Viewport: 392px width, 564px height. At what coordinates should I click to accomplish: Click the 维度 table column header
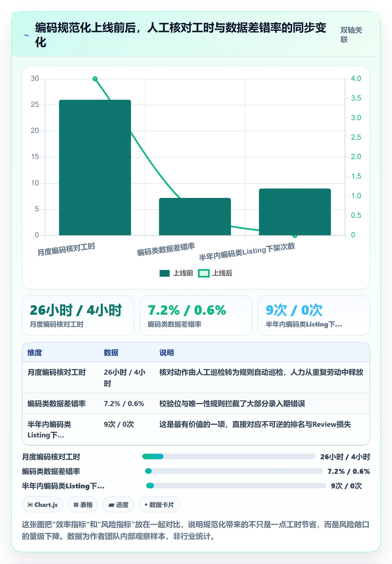pyautogui.click(x=35, y=353)
